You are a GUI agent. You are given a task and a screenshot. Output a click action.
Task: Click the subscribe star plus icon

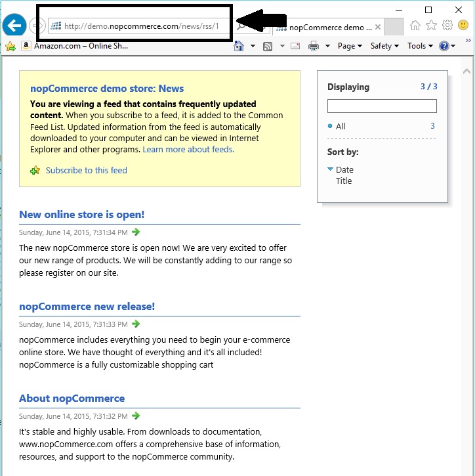coord(35,170)
